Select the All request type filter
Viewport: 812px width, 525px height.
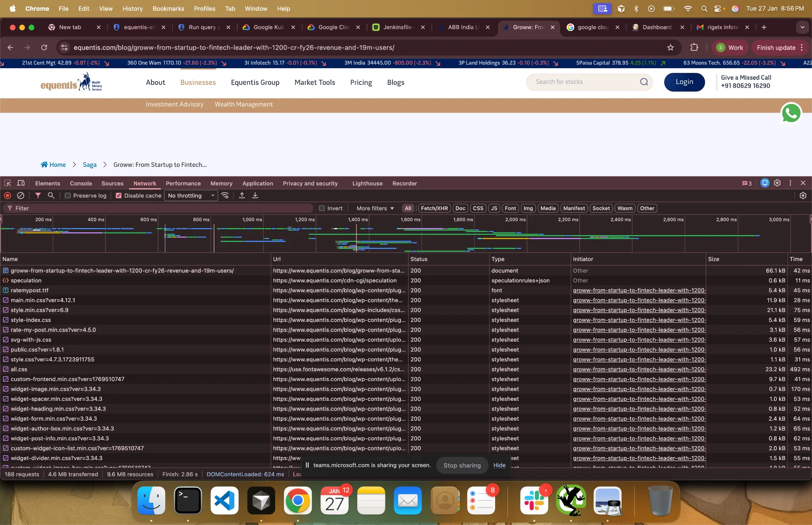point(408,208)
